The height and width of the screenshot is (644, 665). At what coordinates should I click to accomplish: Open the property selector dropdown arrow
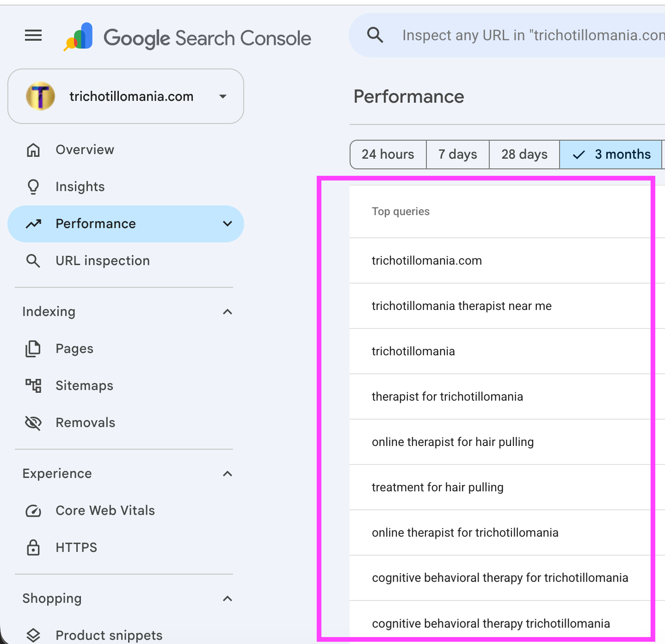[223, 97]
